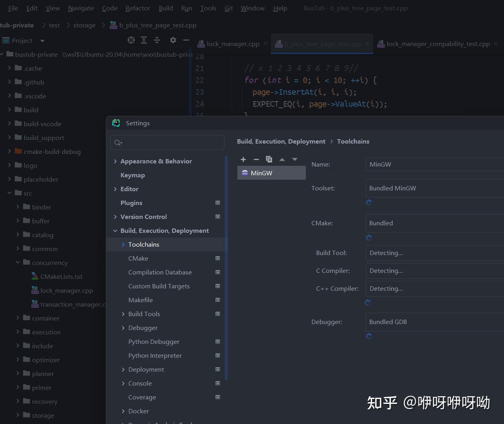The image size is (504, 424).
Task: Expand the Debugger settings node
Action: pos(123,328)
